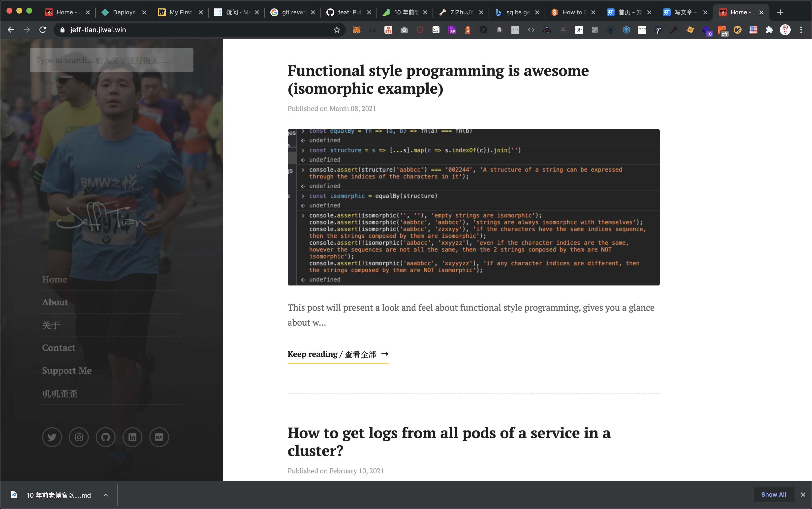Open the Chrome three-dot menu
Viewport: 812px width, 509px height.
click(801, 30)
